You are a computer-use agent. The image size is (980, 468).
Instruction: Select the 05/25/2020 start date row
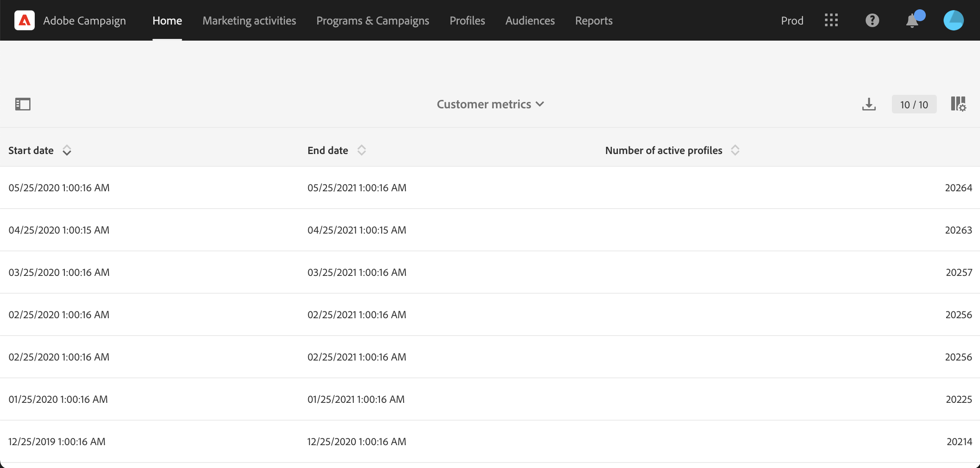click(59, 187)
